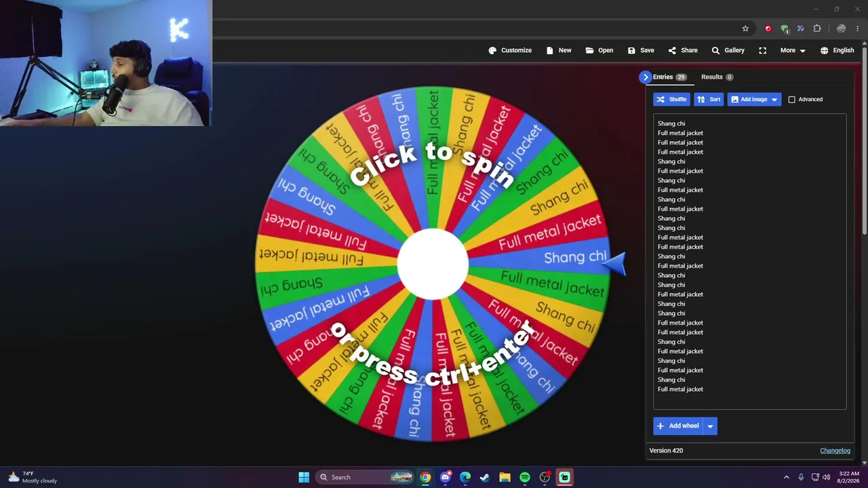Open the volume tray control
This screenshot has height=488, width=868.
point(826,477)
